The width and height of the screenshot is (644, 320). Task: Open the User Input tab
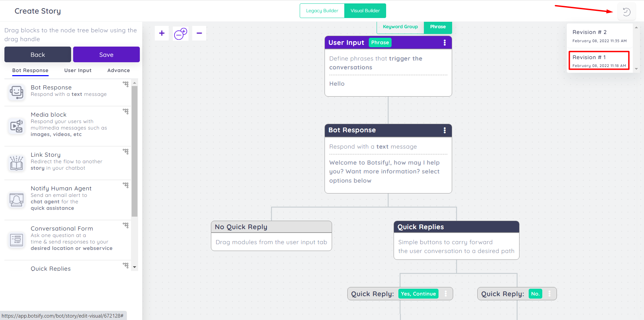tap(78, 70)
